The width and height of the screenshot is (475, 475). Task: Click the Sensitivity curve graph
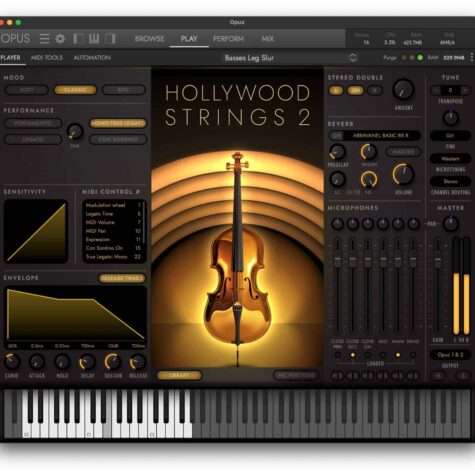pyautogui.click(x=36, y=232)
